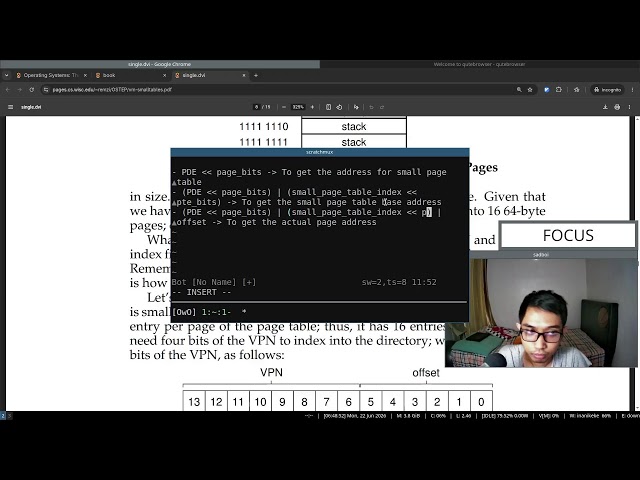
Task: Select workspace 2 in status bar
Action: coord(3,416)
